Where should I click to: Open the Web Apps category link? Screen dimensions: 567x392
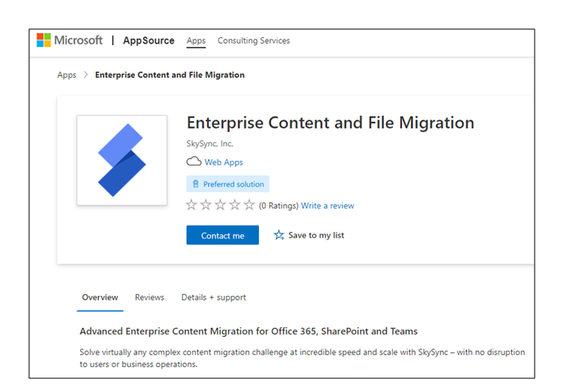tap(223, 162)
